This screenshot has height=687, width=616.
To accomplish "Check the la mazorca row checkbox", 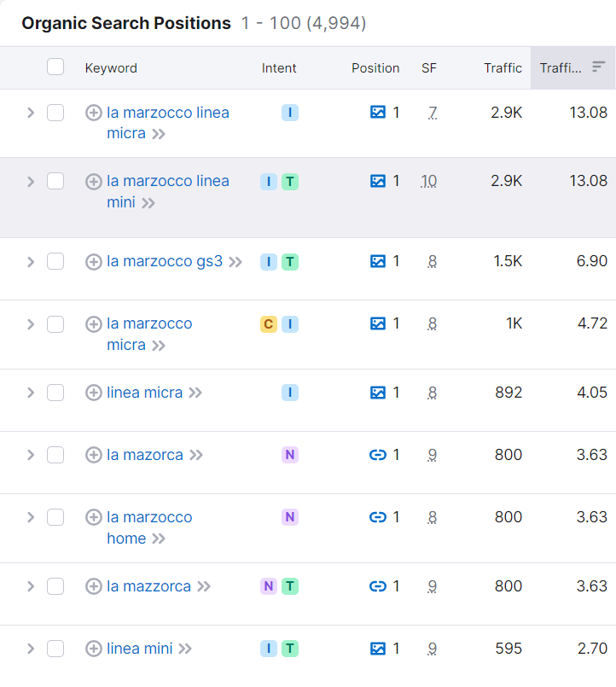I will (x=55, y=455).
